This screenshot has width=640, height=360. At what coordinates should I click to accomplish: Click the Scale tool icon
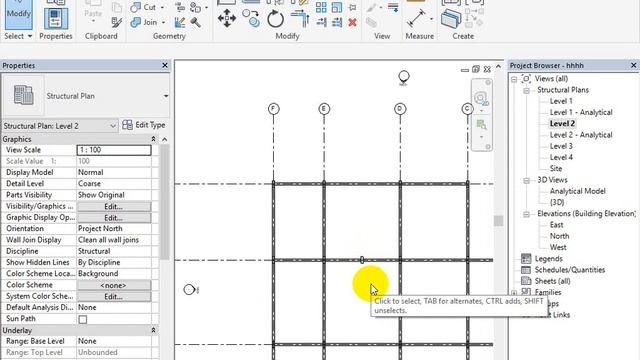click(337, 7)
